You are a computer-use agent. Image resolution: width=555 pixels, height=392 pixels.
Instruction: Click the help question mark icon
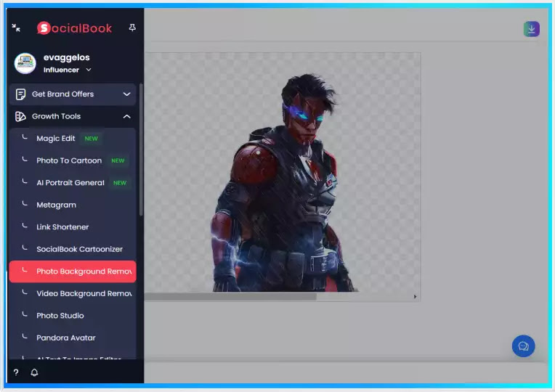point(16,372)
